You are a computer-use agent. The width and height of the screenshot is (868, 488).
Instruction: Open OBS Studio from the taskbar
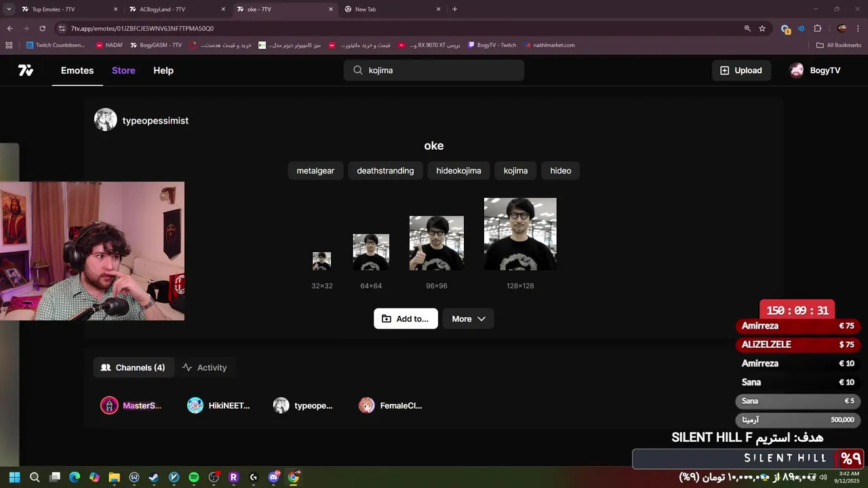tap(214, 477)
